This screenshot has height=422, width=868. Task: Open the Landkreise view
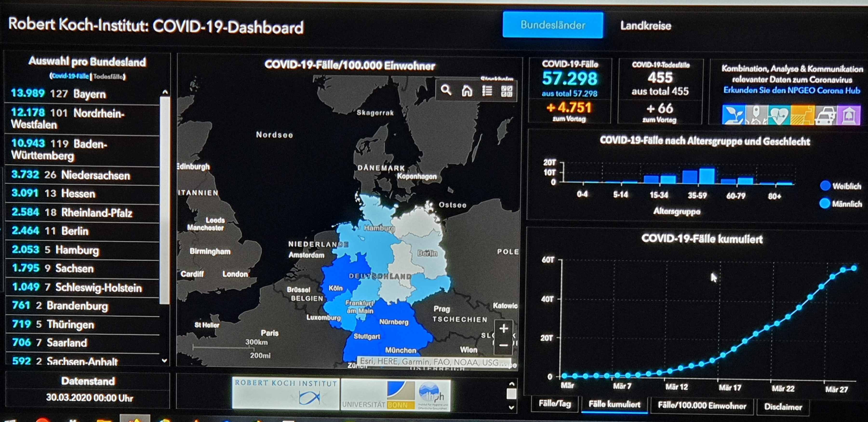646,26
